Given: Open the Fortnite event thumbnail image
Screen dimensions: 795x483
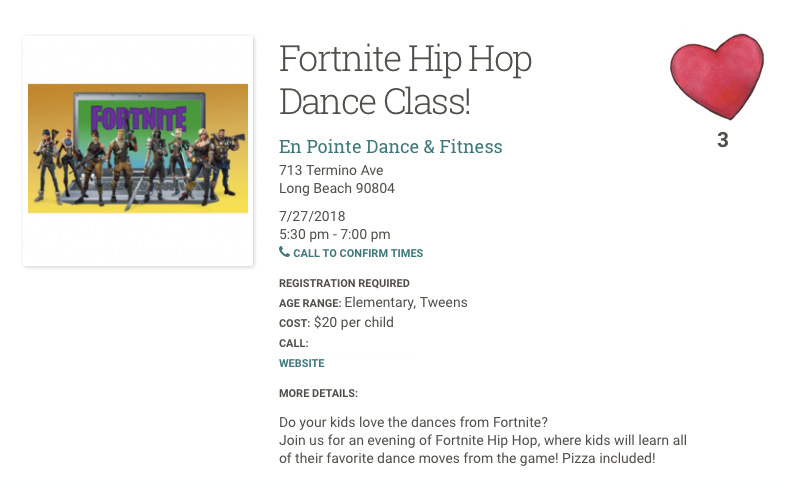Looking at the screenshot, I should (138, 148).
